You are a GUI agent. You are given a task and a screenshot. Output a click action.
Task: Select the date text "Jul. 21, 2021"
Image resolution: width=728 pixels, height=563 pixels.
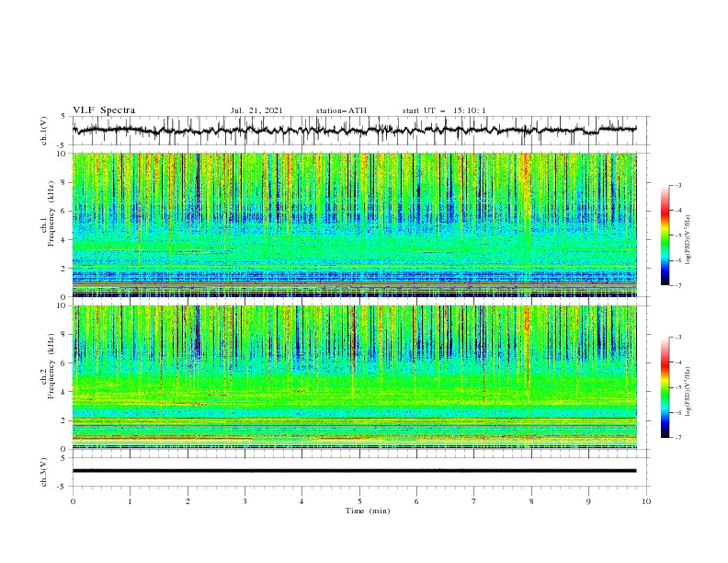[256, 110]
